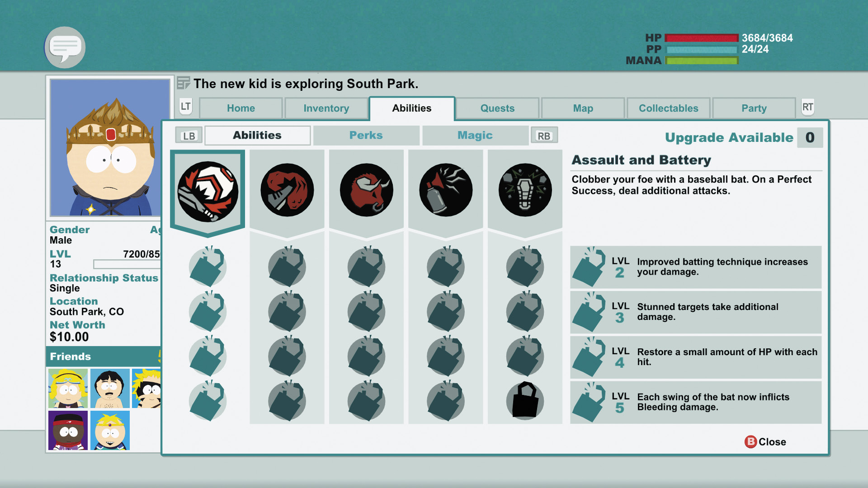Select the Assault and Battery baseball bat ability
The image size is (868, 488).
click(x=208, y=192)
